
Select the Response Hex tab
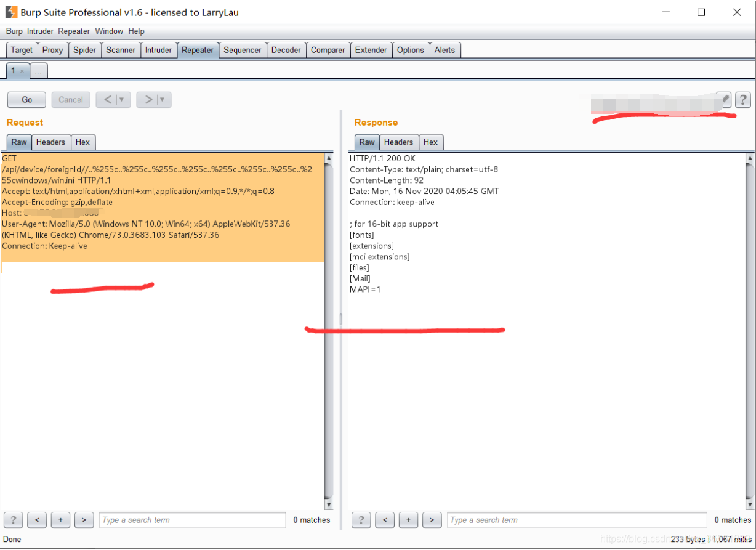click(430, 142)
